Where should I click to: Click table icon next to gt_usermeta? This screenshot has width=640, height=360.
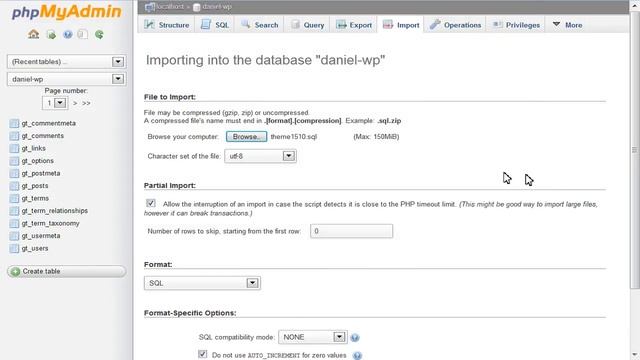click(x=14, y=236)
